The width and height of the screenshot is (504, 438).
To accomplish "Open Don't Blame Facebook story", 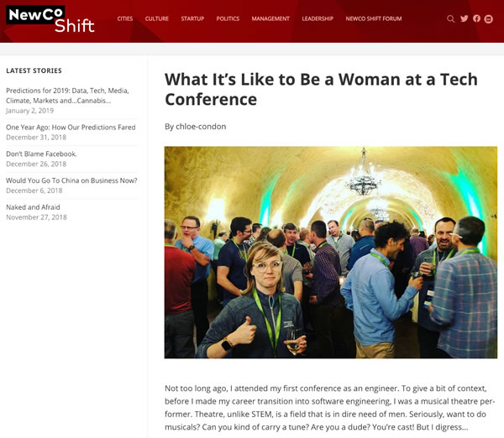I will tap(41, 154).
